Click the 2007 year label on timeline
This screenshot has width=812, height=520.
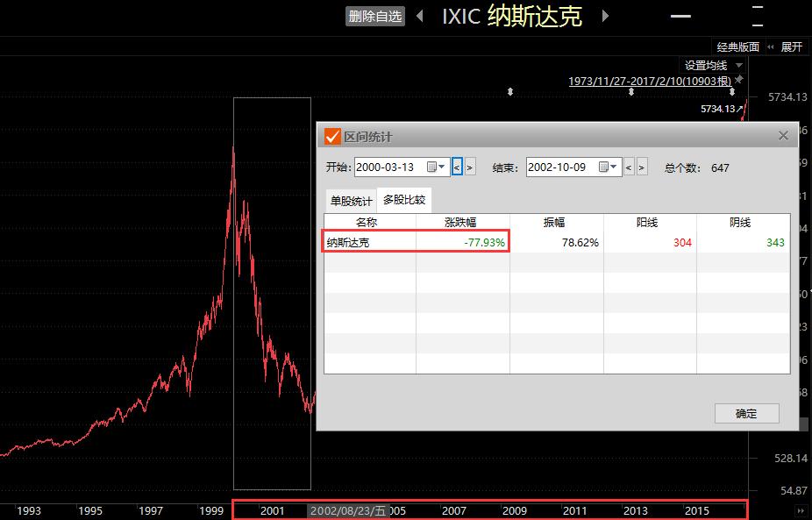[454, 510]
